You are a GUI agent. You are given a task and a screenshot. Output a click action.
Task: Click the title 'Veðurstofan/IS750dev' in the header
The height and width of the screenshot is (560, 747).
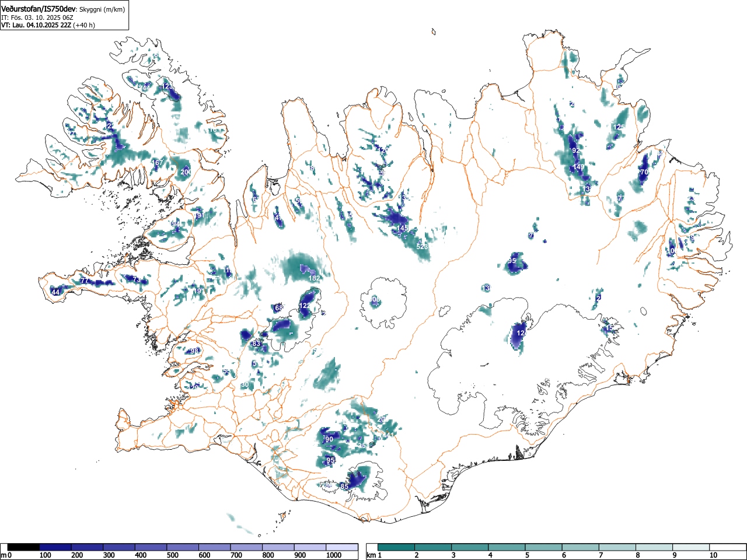[x=39, y=9]
